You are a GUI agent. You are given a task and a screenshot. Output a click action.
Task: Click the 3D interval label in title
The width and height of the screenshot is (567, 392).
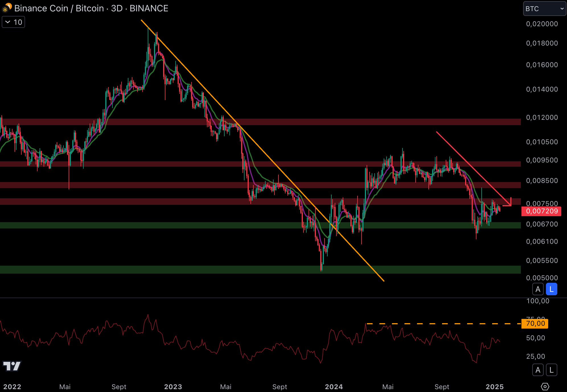tap(117, 8)
